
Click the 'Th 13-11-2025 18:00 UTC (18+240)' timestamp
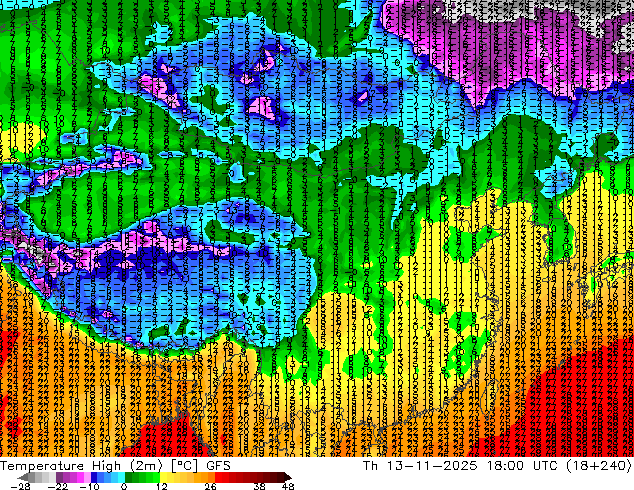coord(497,465)
